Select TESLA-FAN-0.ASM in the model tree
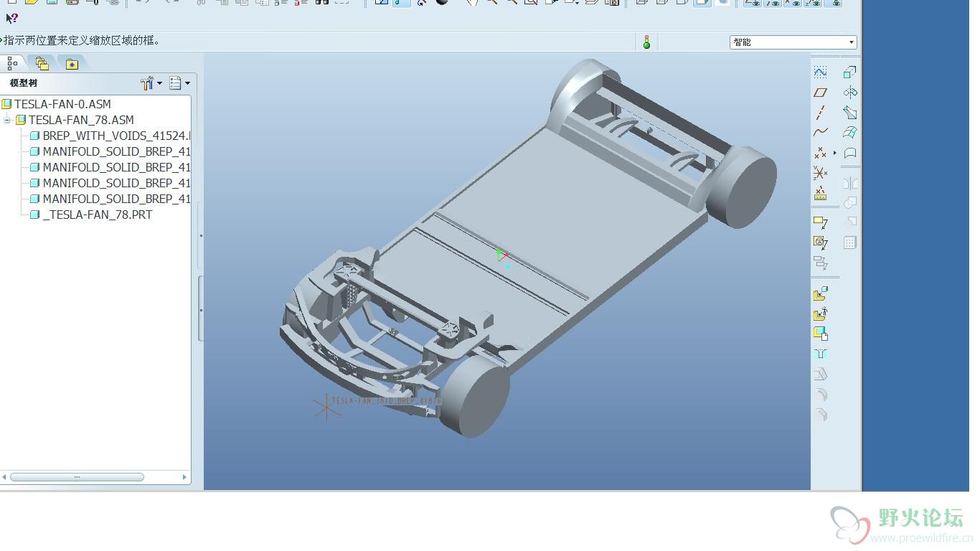 pyautogui.click(x=62, y=104)
